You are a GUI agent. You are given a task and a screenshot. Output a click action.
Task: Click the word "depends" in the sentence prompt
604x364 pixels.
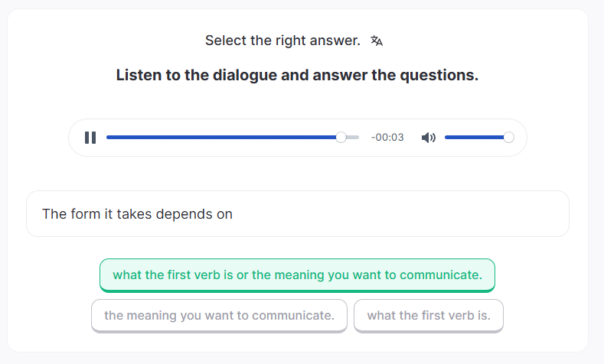tap(184, 214)
